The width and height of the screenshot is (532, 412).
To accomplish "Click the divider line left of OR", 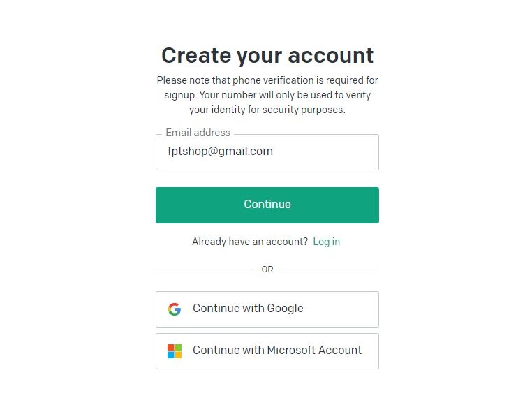I will click(x=202, y=270).
